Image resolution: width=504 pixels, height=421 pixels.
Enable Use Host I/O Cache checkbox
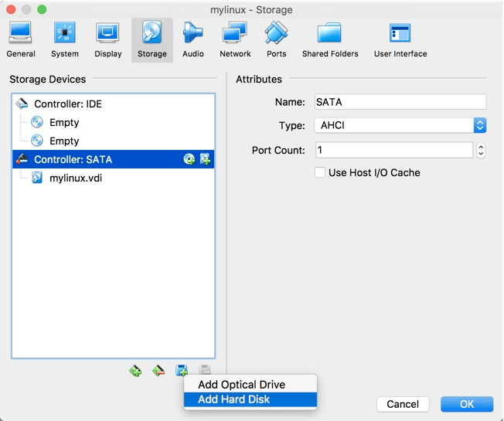coord(320,172)
